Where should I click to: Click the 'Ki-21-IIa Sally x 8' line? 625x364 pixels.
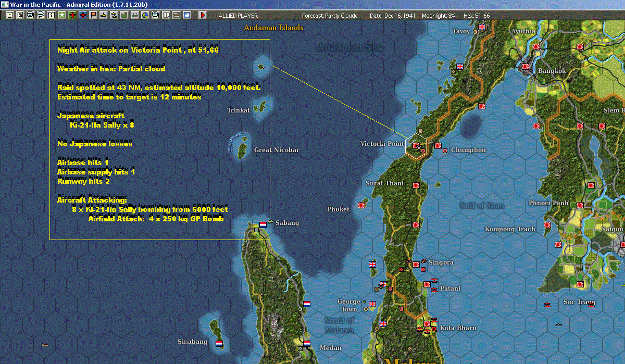tap(102, 125)
